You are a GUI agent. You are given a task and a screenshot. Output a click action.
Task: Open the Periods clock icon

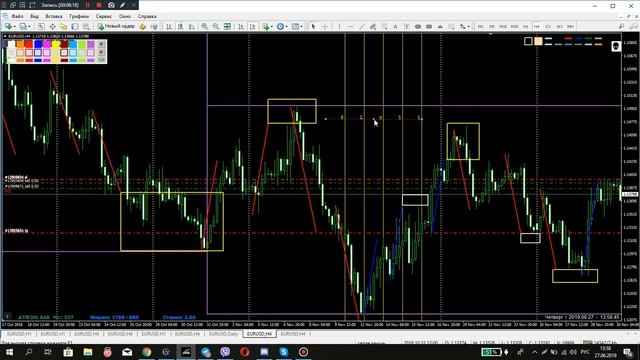pos(280,26)
